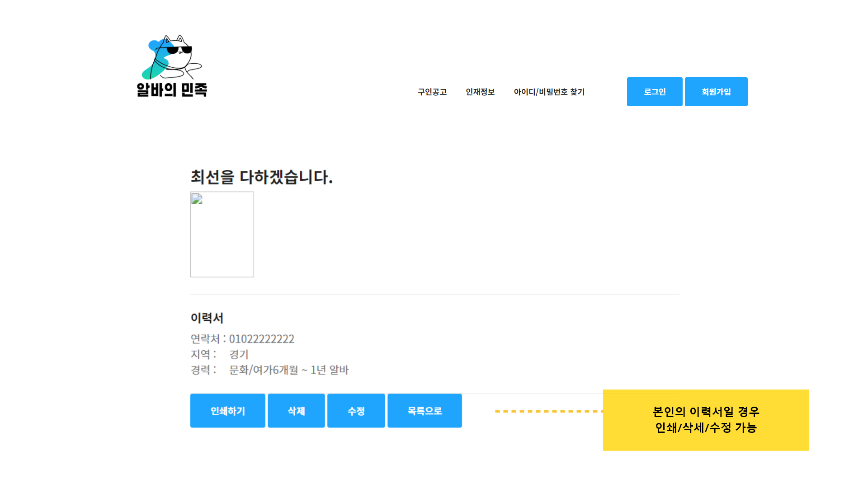Image resolution: width=868 pixels, height=493 pixels.
Task: Click the 회원가입 button
Action: pos(716,92)
